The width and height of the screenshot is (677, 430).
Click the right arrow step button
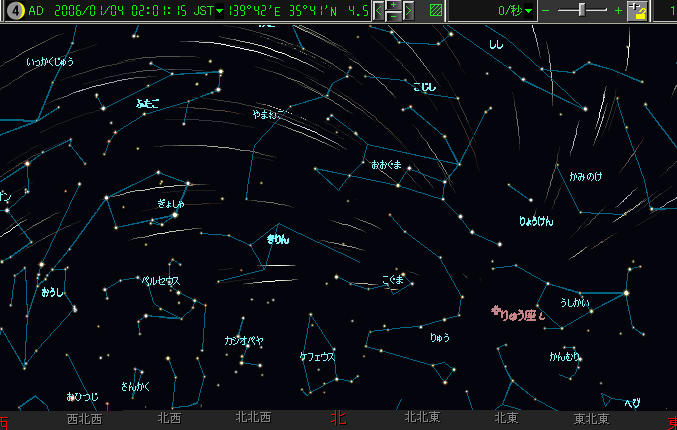[408, 11]
